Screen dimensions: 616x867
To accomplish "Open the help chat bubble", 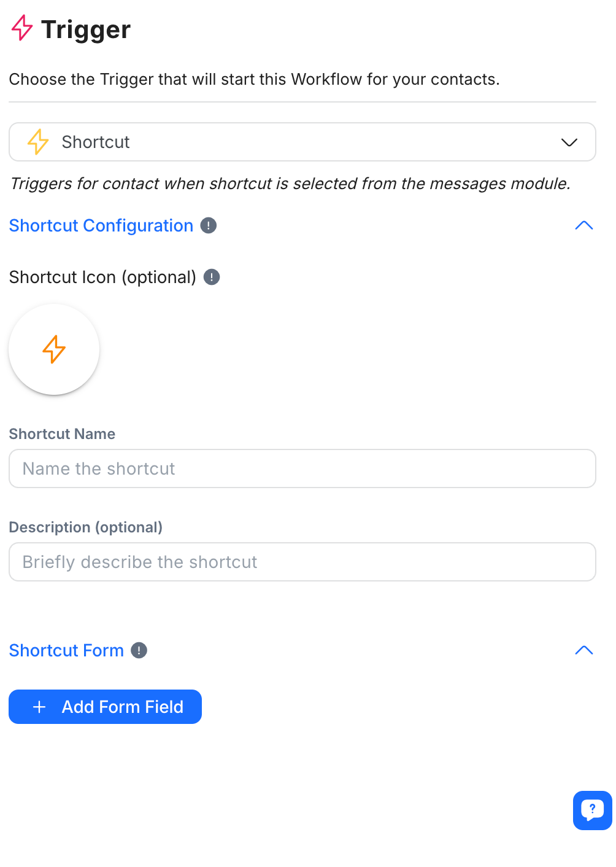I will pyautogui.click(x=592, y=810).
